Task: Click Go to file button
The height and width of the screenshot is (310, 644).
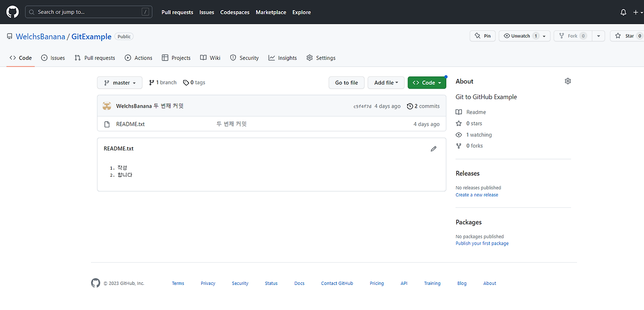Action: (347, 83)
